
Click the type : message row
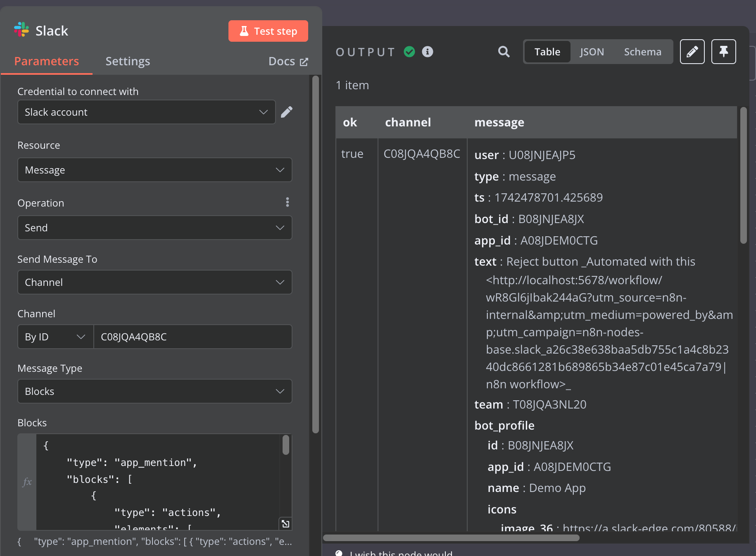click(515, 176)
